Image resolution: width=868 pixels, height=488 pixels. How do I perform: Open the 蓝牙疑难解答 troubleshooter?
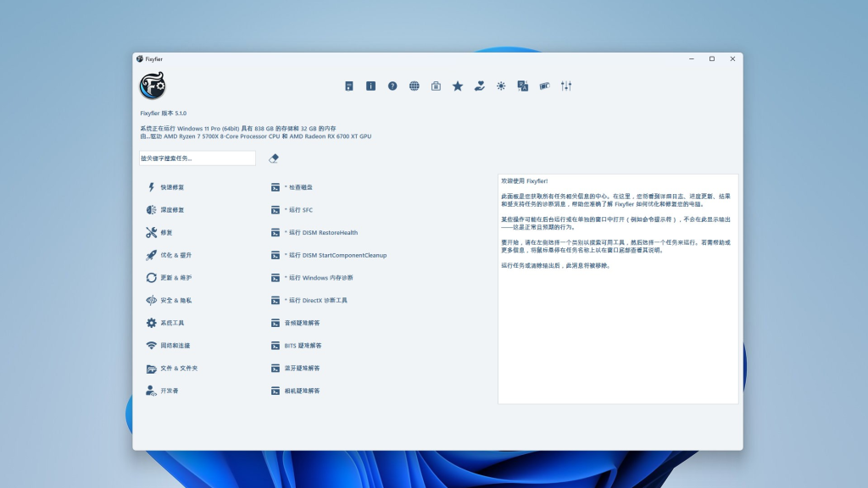(x=302, y=369)
